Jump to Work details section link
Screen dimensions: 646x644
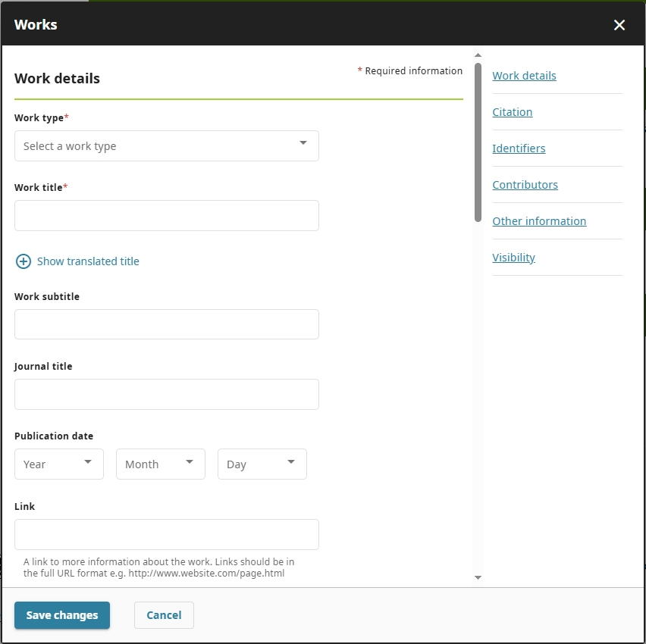[524, 76]
